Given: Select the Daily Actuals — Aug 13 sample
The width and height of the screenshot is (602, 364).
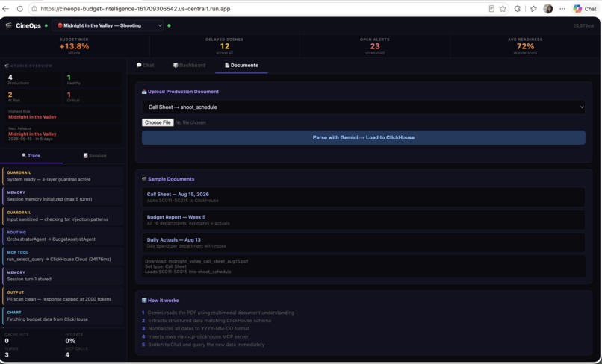Looking at the screenshot, I should (364, 242).
